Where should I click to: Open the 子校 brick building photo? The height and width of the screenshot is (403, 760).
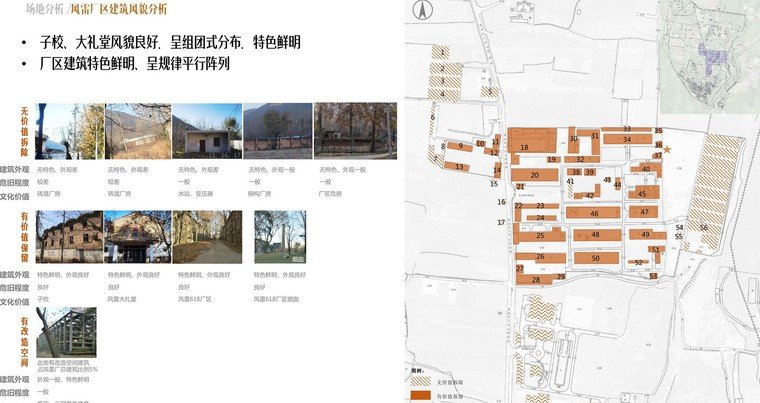[69, 237]
